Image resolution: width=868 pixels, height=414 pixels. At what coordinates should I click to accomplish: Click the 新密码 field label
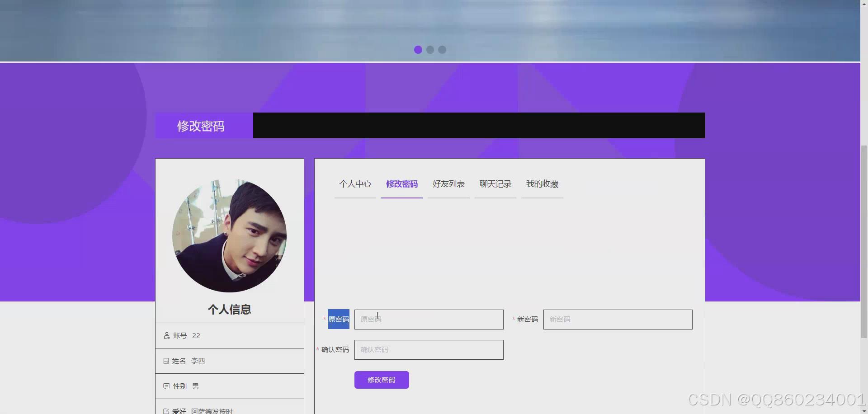click(527, 320)
